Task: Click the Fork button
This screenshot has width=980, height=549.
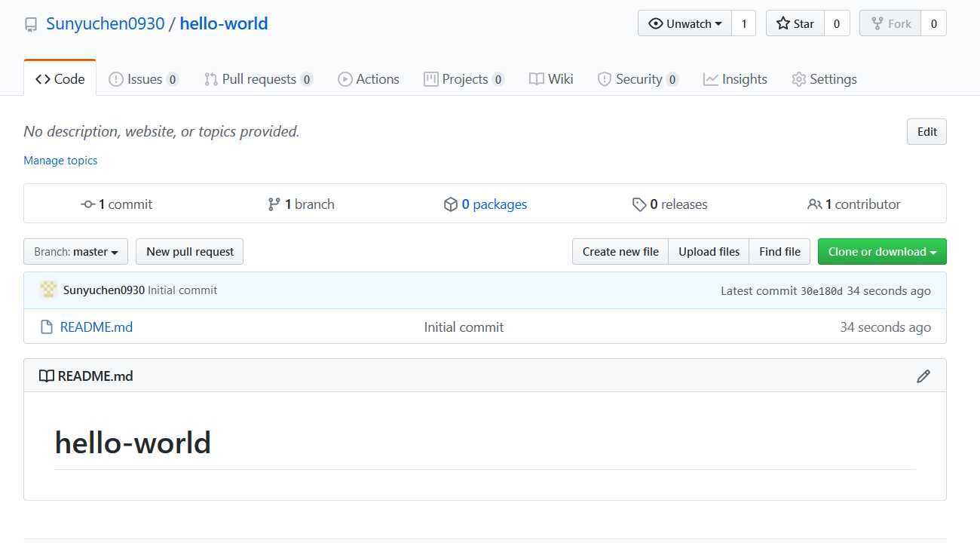Action: [x=891, y=23]
